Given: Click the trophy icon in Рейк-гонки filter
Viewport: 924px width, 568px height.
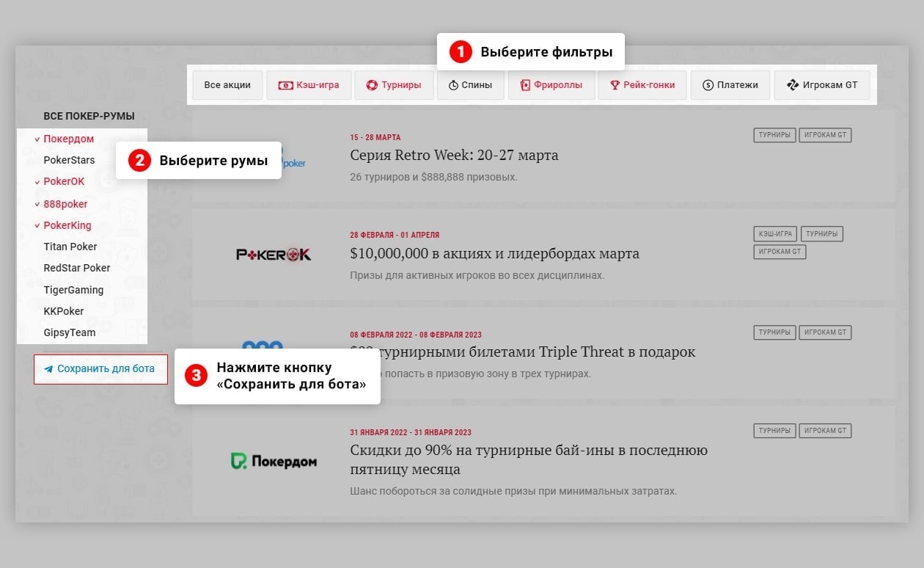Looking at the screenshot, I should (615, 85).
